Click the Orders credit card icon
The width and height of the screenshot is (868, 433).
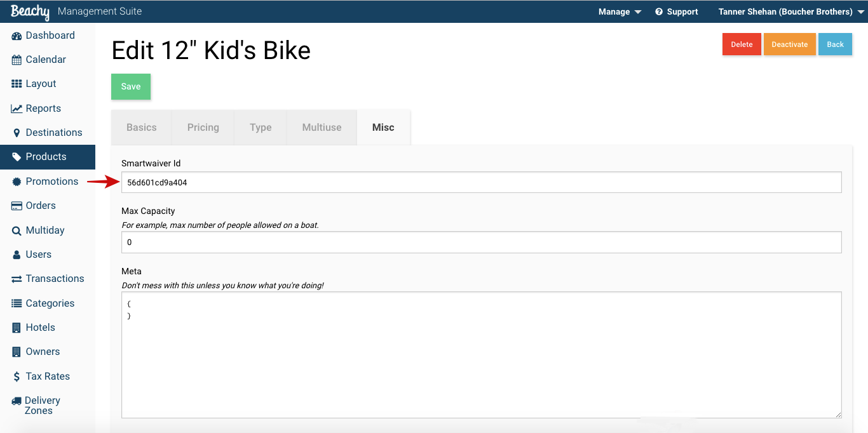[17, 206]
